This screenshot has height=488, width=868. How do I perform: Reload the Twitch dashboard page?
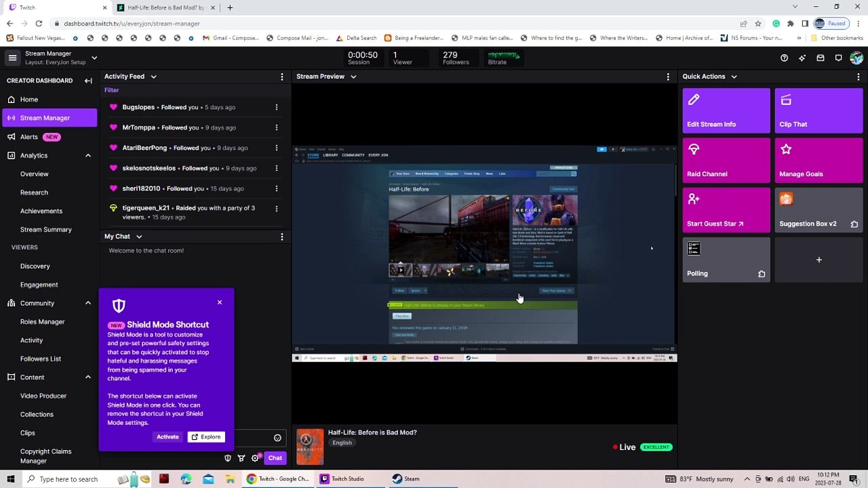coord(39,24)
